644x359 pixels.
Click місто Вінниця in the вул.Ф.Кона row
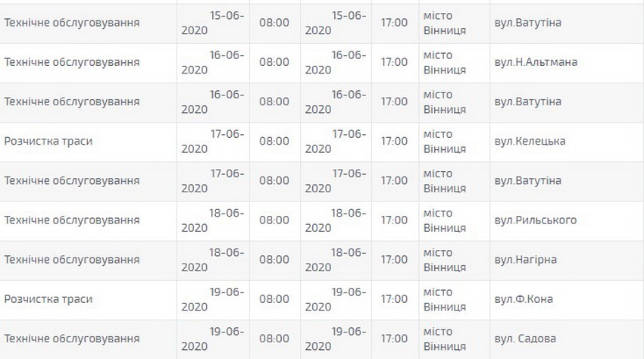pos(445,299)
